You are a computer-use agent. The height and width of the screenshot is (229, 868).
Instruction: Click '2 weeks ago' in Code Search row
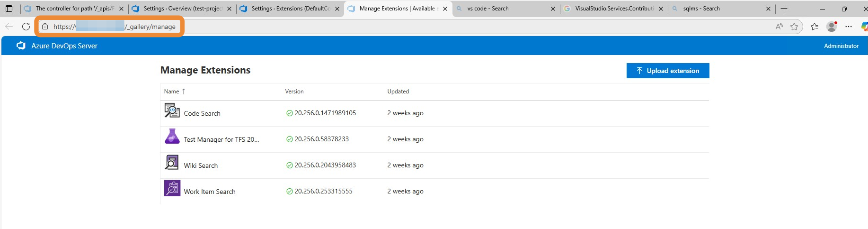pyautogui.click(x=405, y=113)
